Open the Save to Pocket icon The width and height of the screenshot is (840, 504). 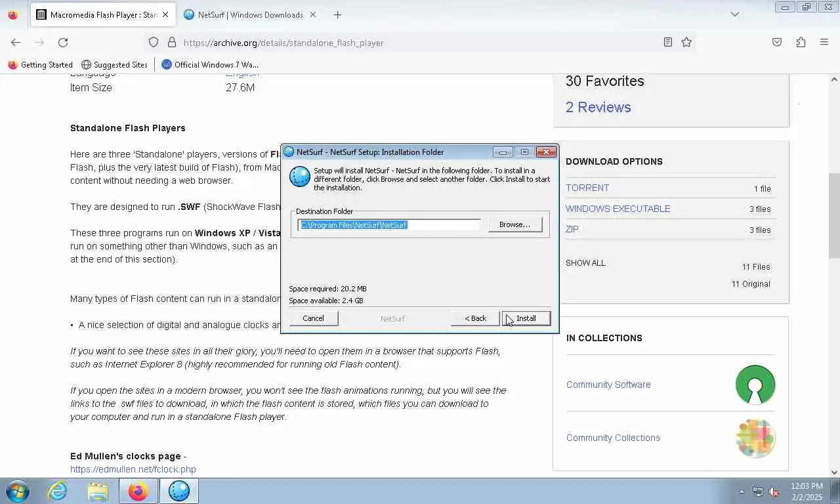point(777,42)
